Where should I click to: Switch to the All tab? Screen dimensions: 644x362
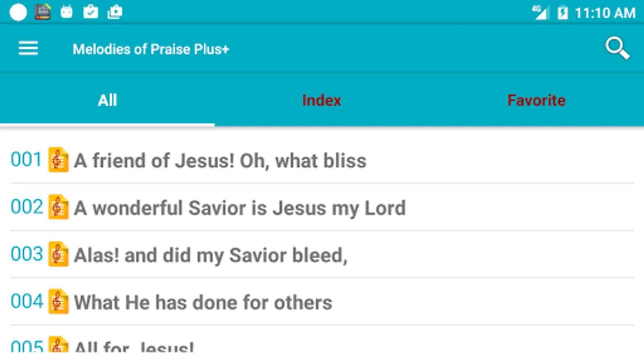[107, 100]
